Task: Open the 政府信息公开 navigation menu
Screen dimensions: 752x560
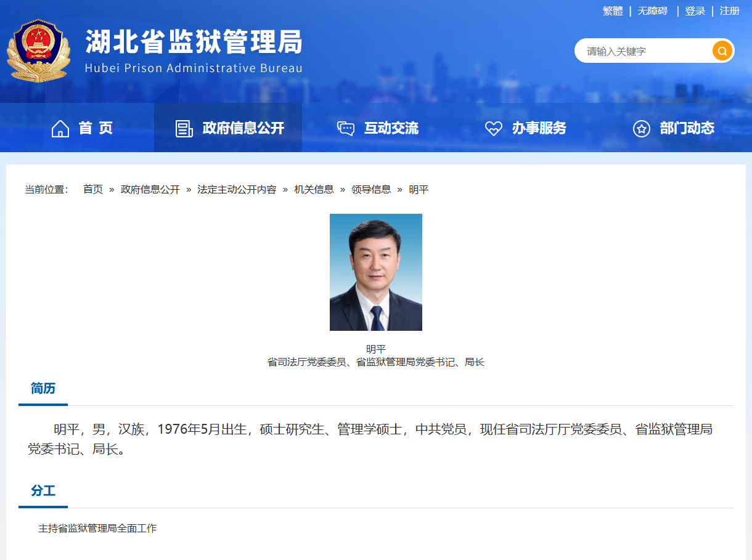Action: 243,128
